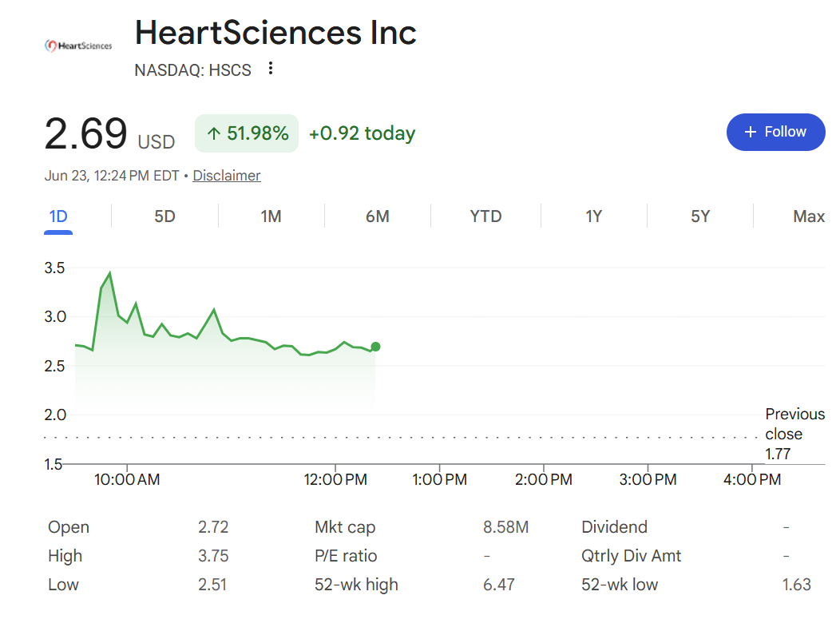Click the Mkt cap value 8.58M
Screen dimensions: 840x631
505,527
